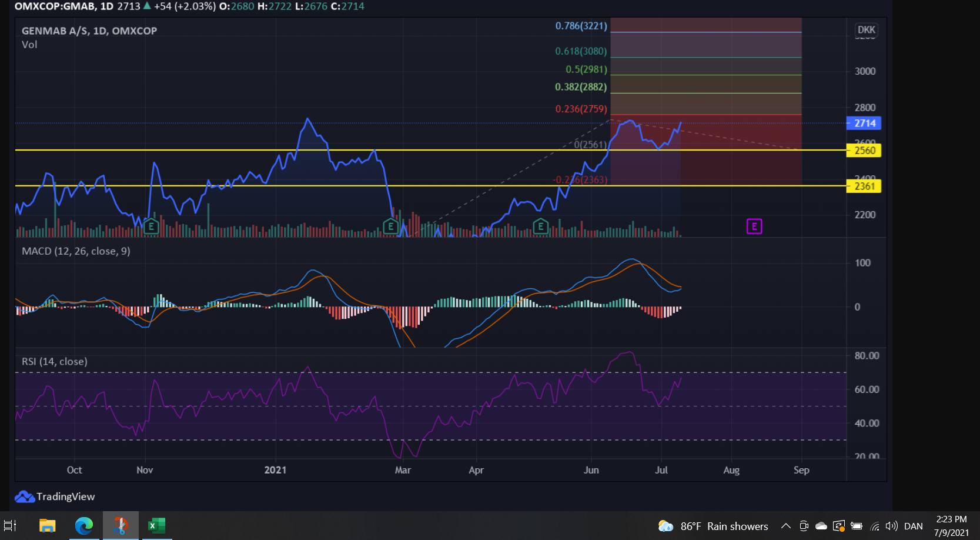Click the yellow 2560 price level label
This screenshot has width=980, height=540.
point(864,151)
